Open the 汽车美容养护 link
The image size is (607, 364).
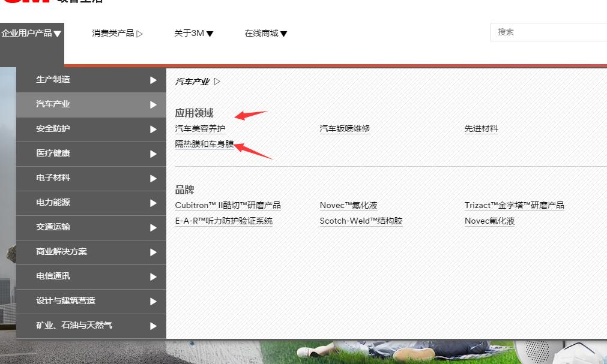pos(200,128)
